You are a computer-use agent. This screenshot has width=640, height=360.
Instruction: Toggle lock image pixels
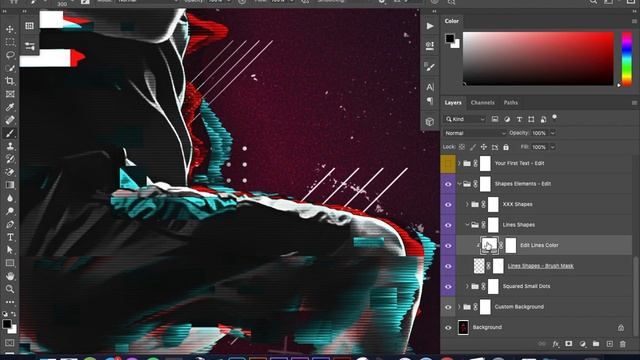[473, 147]
